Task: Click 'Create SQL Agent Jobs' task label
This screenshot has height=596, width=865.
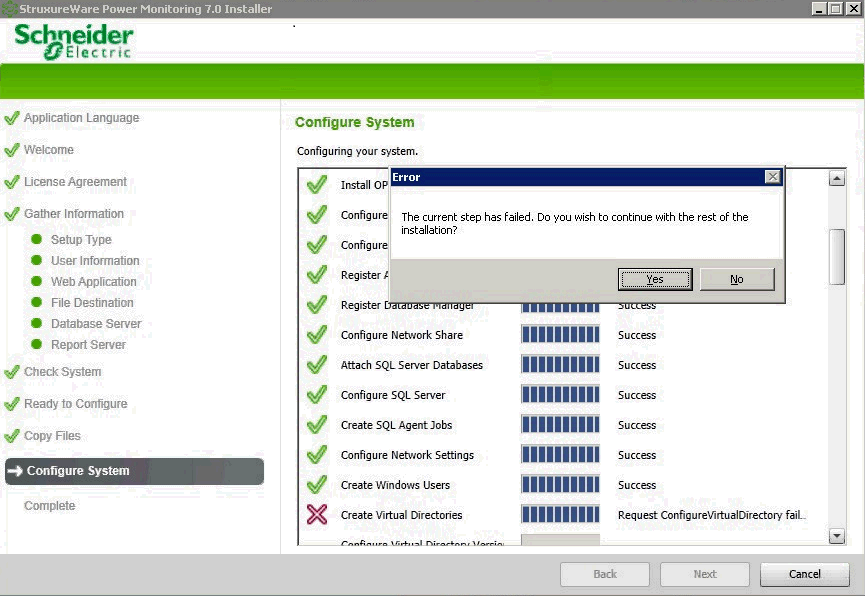Action: pos(396,425)
